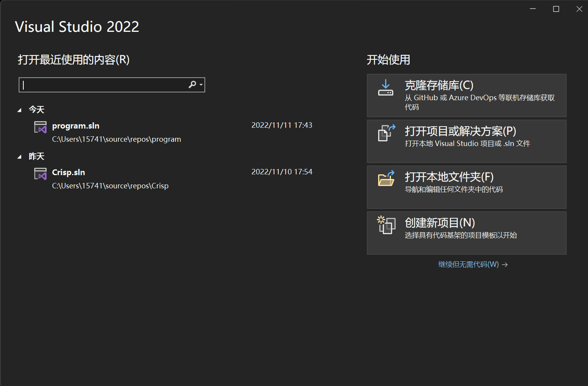Close the Visual Studio 2022 window

[x=579, y=9]
